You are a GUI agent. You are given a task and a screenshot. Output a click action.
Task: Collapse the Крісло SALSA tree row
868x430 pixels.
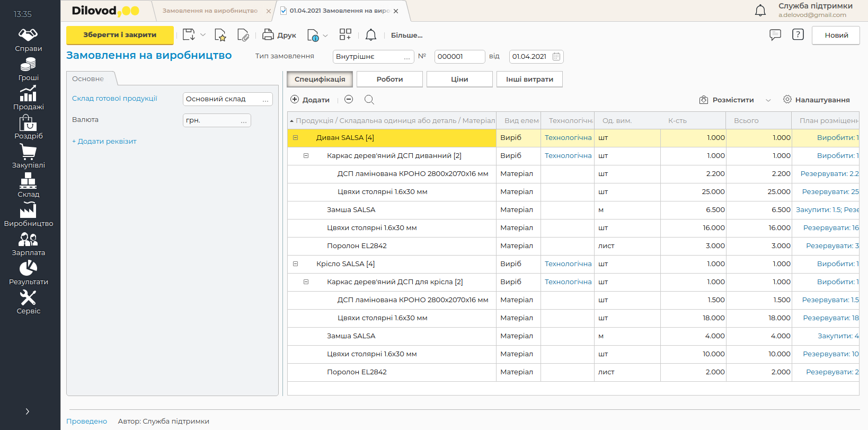pyautogui.click(x=296, y=264)
